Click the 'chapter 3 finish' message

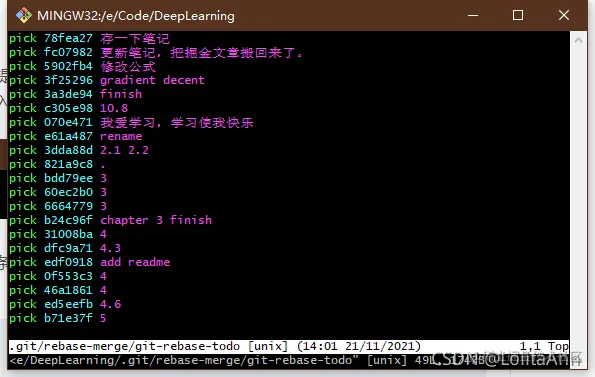coord(156,220)
